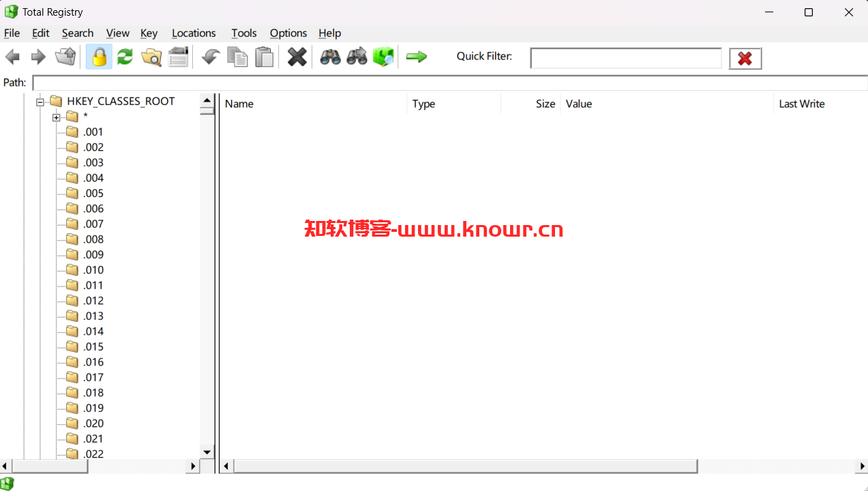Click the black X Delete icon
The width and height of the screenshot is (868, 491).
tap(297, 57)
